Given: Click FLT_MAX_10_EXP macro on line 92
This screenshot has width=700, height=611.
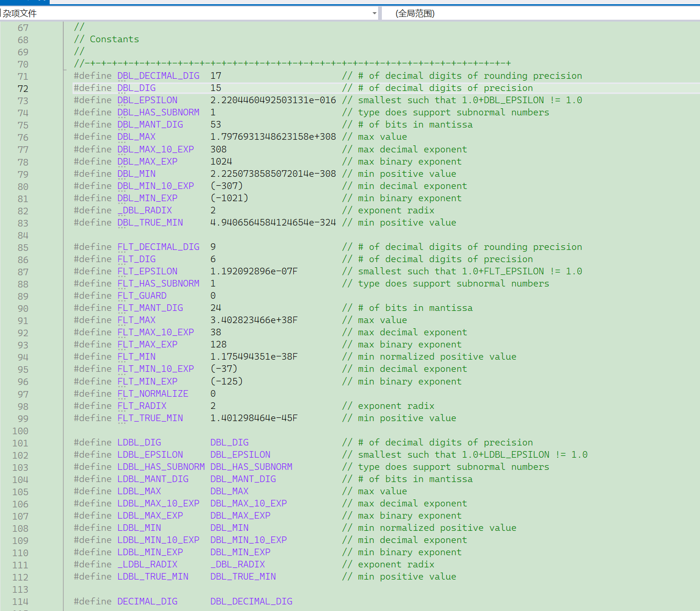Looking at the screenshot, I should (x=156, y=332).
